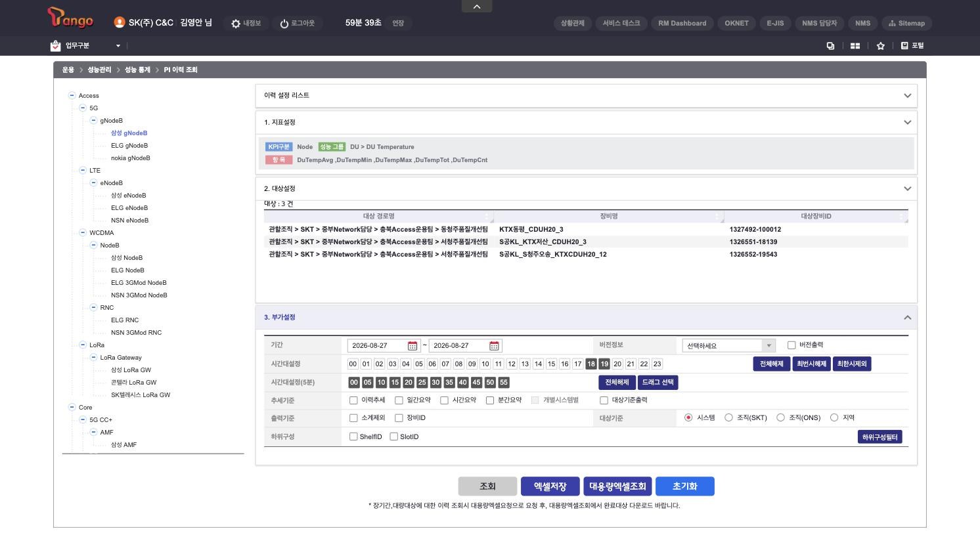Tick the 대상기준출력 checkbox
The image size is (980, 533).
pos(604,400)
